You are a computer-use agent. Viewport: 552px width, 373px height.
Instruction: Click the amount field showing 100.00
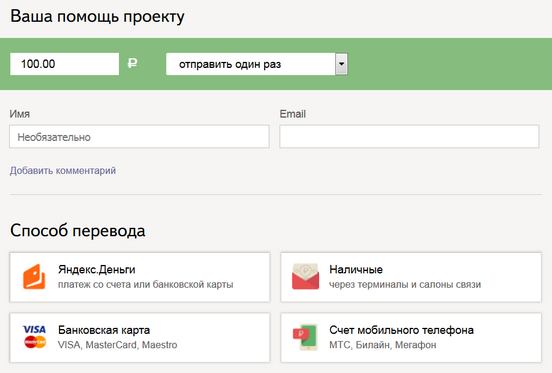pos(64,64)
